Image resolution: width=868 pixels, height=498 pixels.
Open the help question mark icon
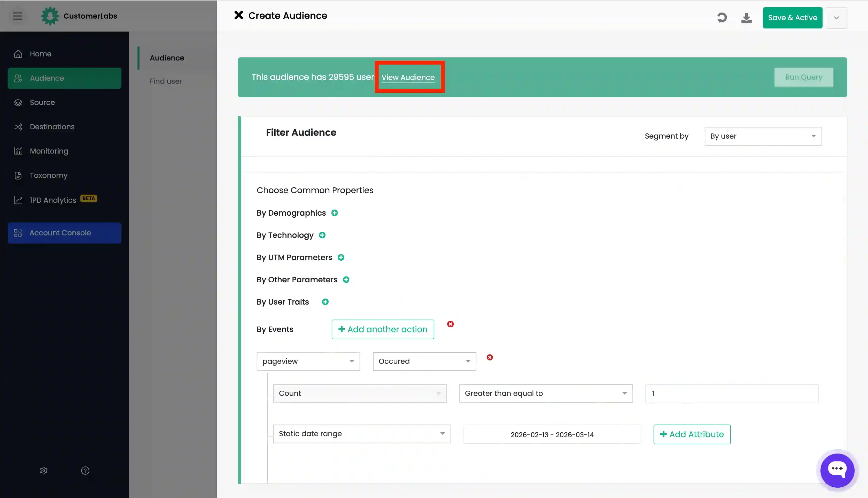click(x=85, y=470)
